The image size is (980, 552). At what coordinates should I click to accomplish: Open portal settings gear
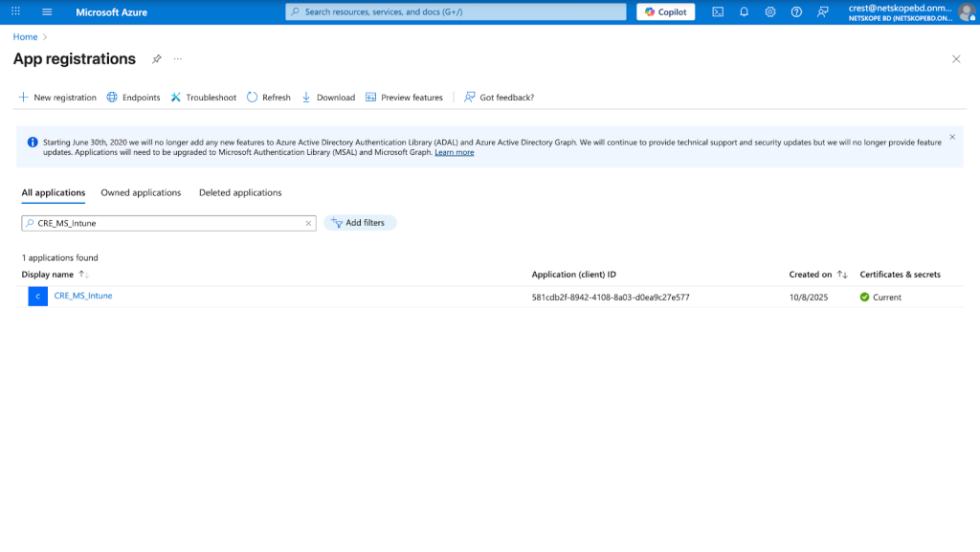point(770,11)
